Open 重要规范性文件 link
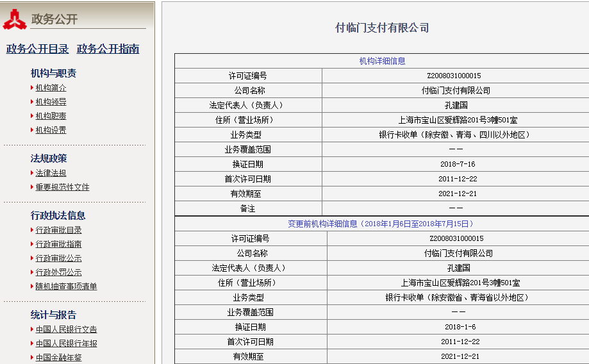 tap(62, 187)
